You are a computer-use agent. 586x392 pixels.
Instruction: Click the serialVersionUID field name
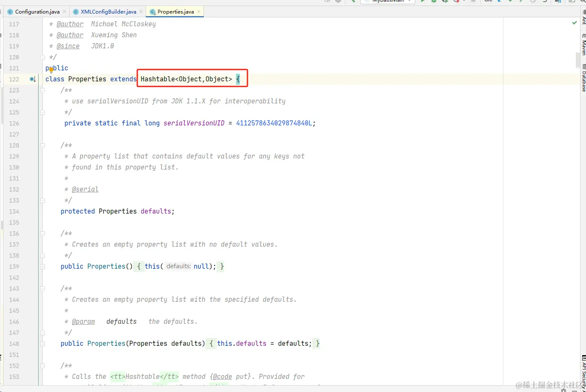click(x=194, y=123)
